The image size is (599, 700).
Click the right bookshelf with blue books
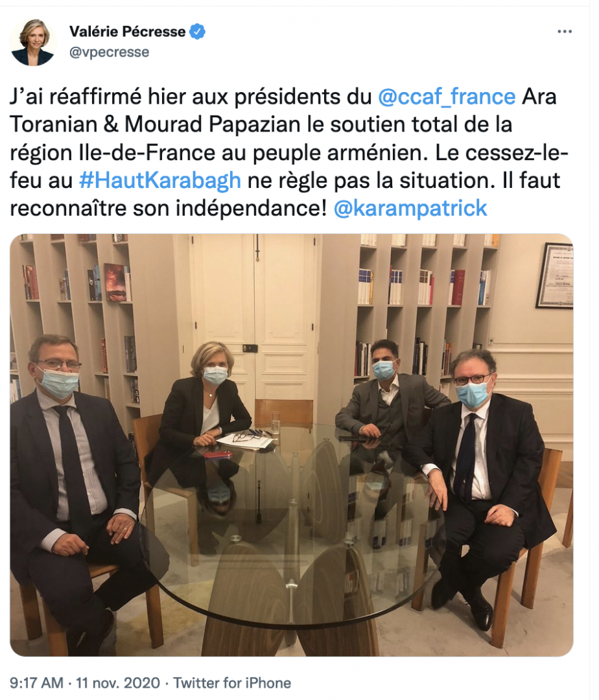pos(427,312)
